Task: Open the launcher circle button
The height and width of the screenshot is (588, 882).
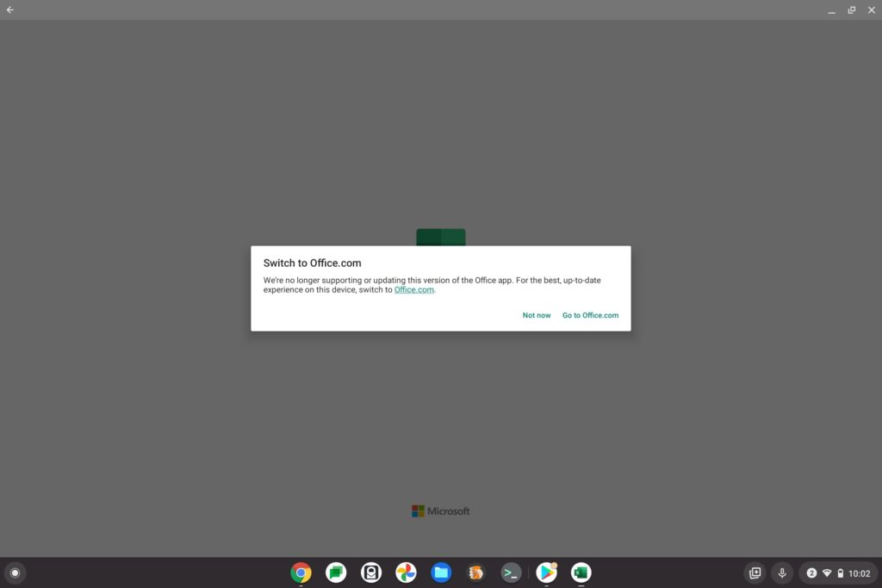Action: 16,573
